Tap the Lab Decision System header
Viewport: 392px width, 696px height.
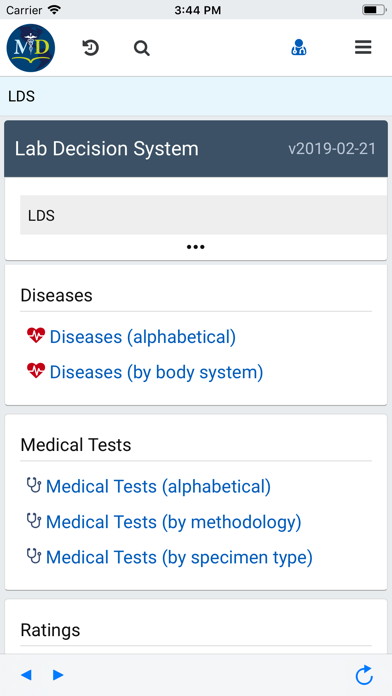click(x=107, y=149)
